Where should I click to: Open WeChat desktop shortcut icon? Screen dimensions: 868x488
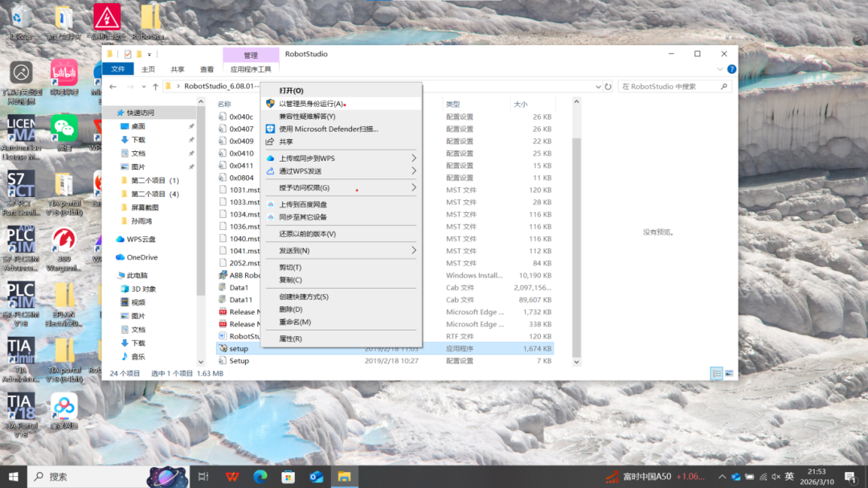pyautogui.click(x=64, y=129)
